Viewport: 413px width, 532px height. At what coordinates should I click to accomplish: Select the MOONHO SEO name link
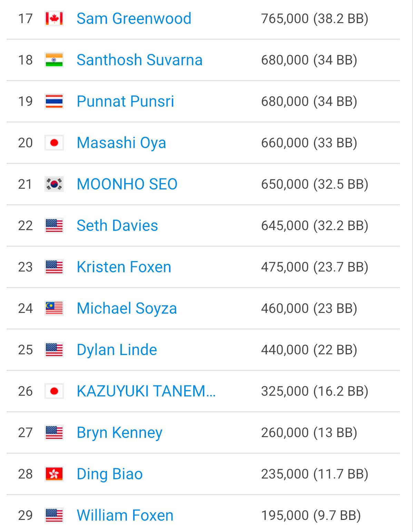[x=127, y=184]
